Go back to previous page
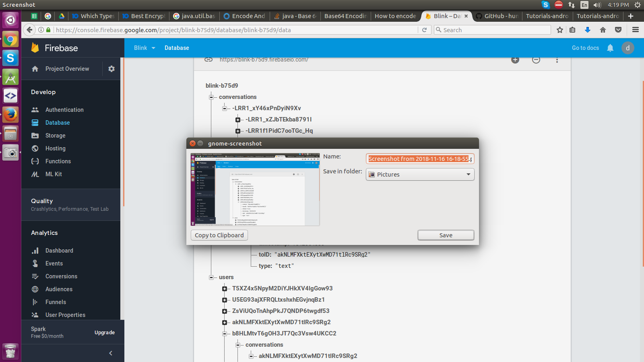 click(x=29, y=30)
